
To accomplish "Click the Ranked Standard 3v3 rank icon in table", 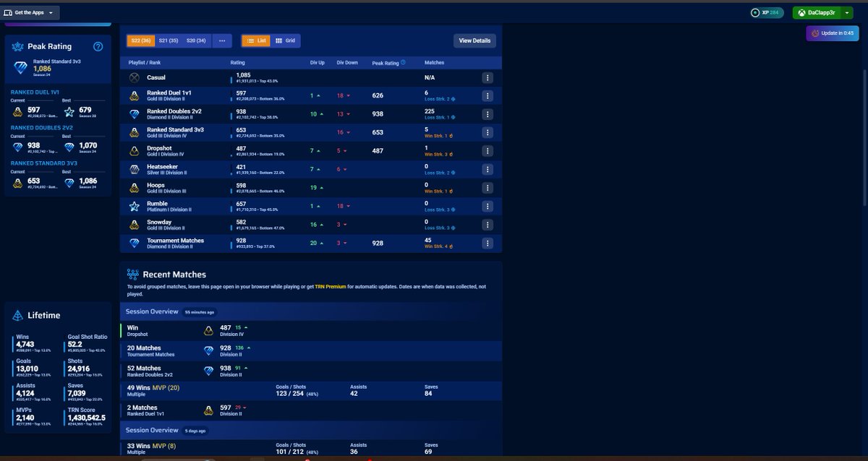I will click(x=134, y=132).
